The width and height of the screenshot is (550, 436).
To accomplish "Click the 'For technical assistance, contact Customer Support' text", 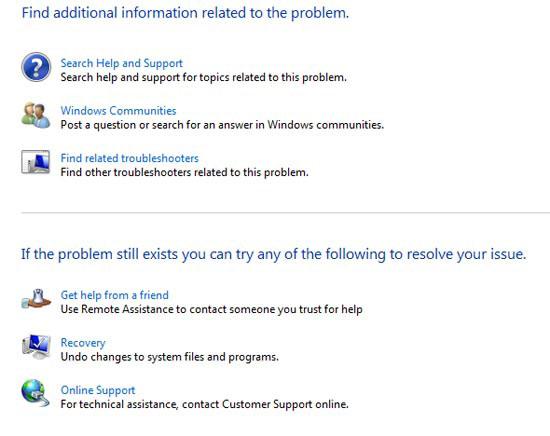I will [204, 404].
